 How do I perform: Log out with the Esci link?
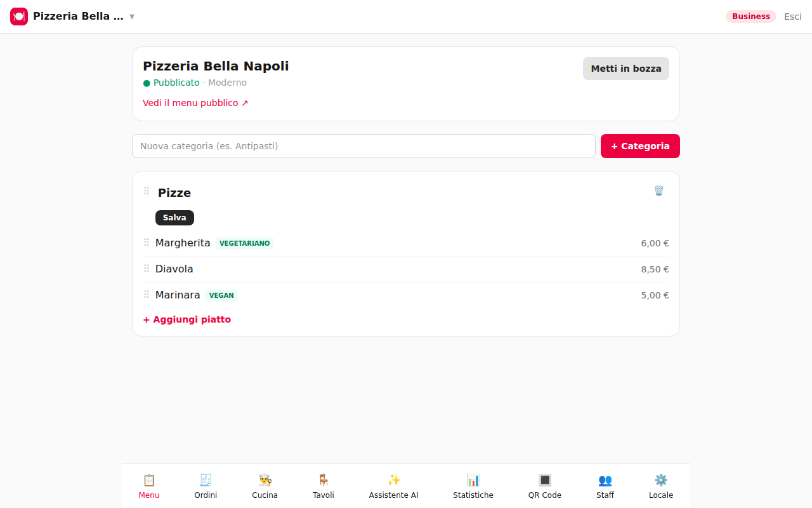coord(793,17)
